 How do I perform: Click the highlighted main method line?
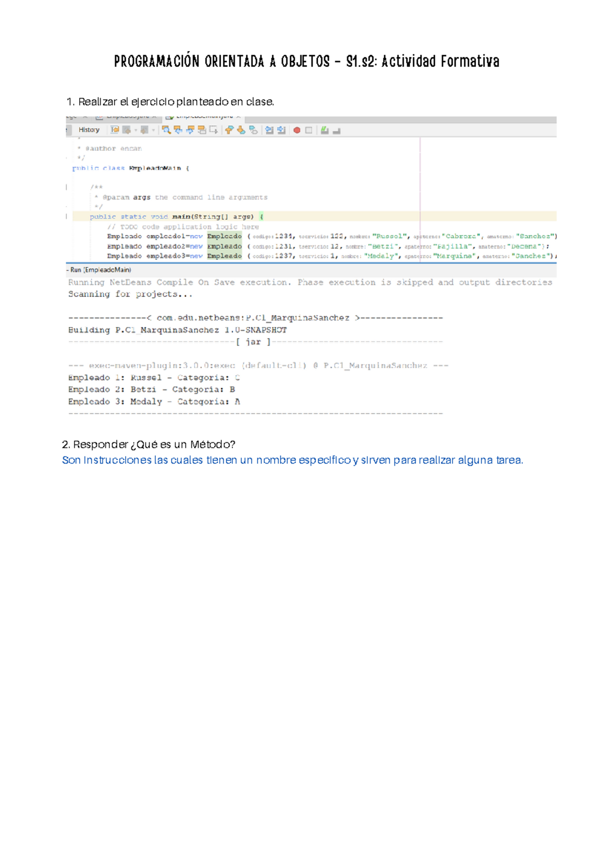coord(174,217)
